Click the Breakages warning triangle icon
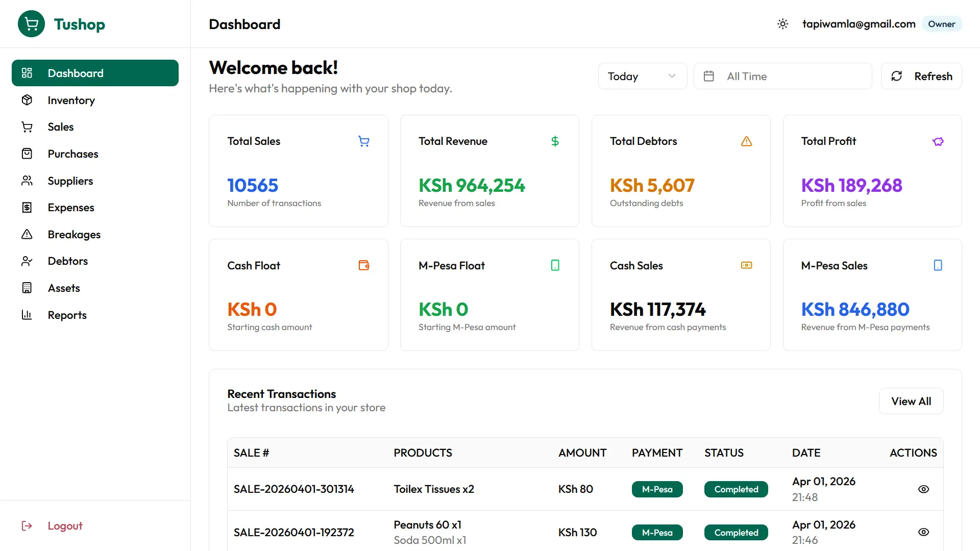Screen dimensions: 980x551 (x=27, y=234)
